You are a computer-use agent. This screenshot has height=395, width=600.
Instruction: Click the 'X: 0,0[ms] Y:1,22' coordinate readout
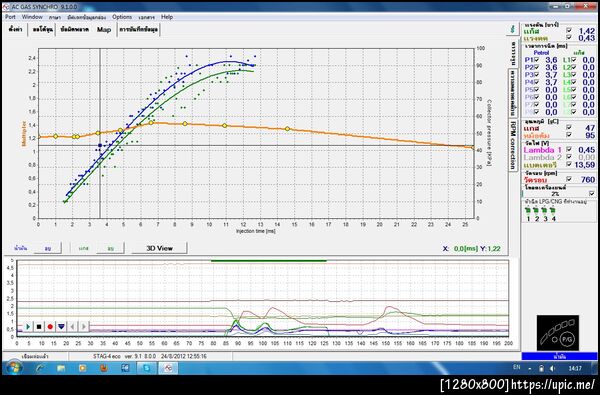(x=471, y=248)
